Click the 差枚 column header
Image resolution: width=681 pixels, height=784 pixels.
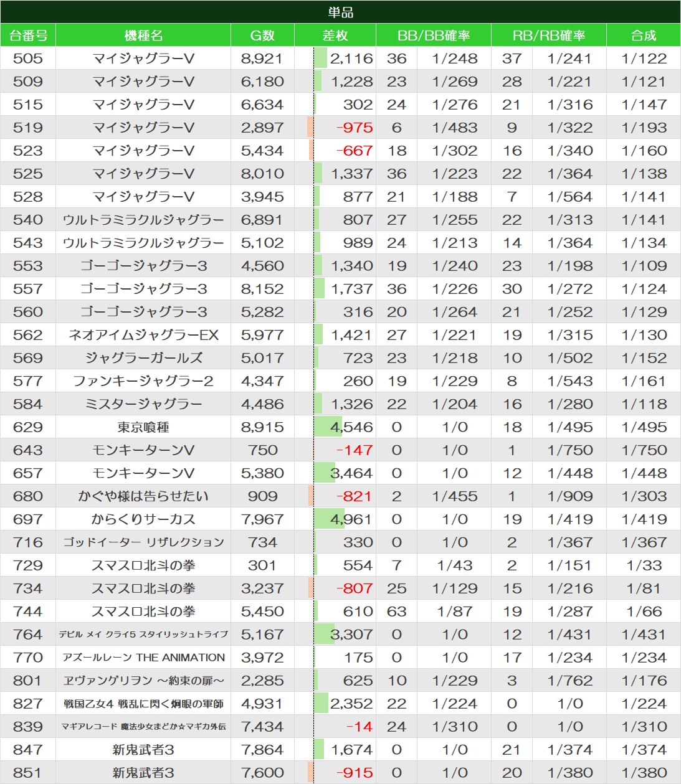tap(335, 35)
